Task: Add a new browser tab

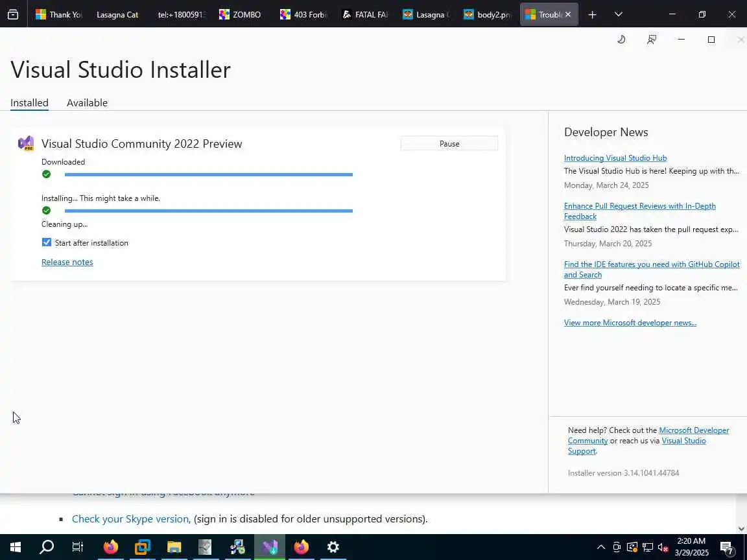Action: (592, 15)
